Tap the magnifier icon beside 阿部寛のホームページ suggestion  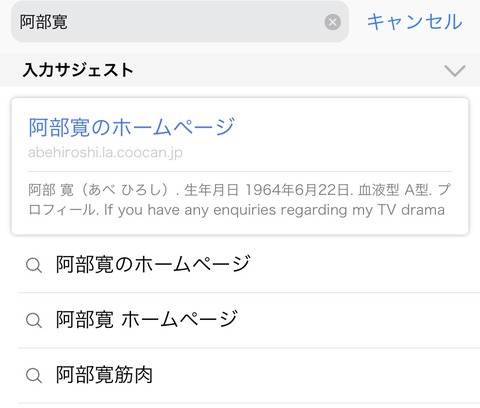click(x=34, y=265)
